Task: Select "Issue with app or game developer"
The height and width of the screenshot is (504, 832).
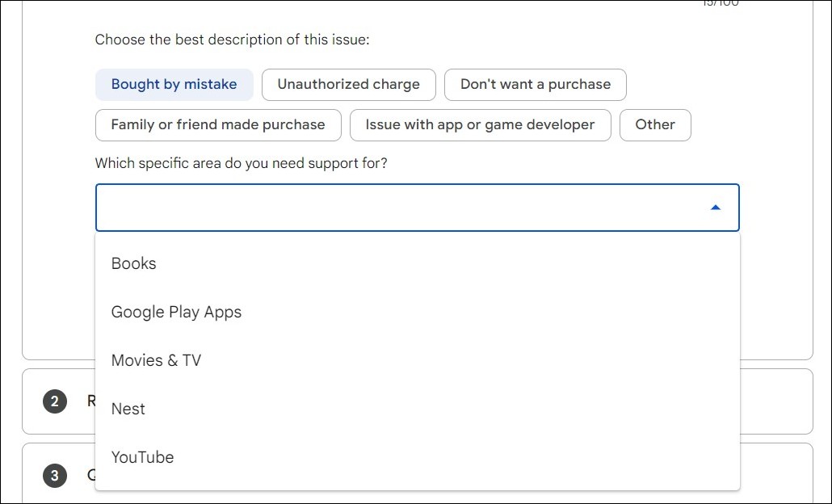Action: (x=480, y=124)
